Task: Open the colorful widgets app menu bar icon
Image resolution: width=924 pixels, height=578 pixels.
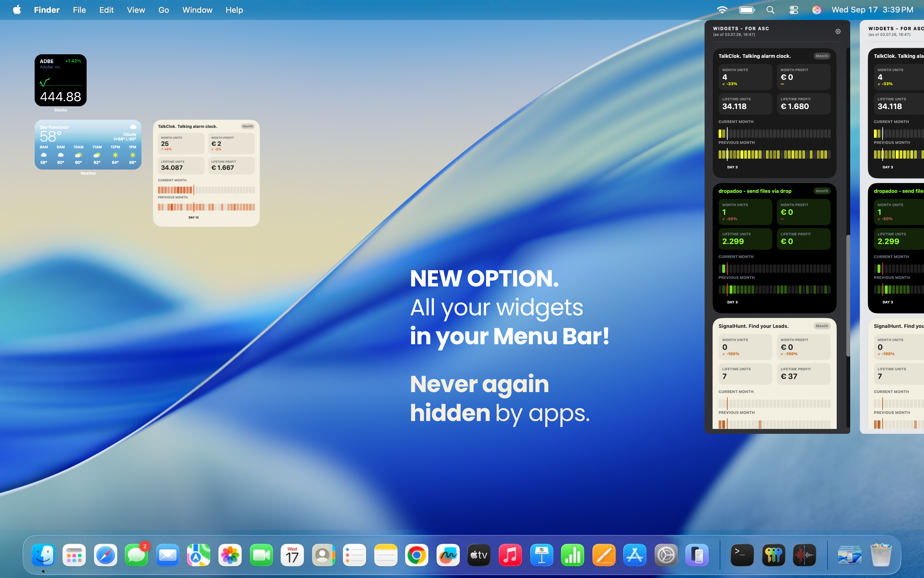Action: pos(816,10)
